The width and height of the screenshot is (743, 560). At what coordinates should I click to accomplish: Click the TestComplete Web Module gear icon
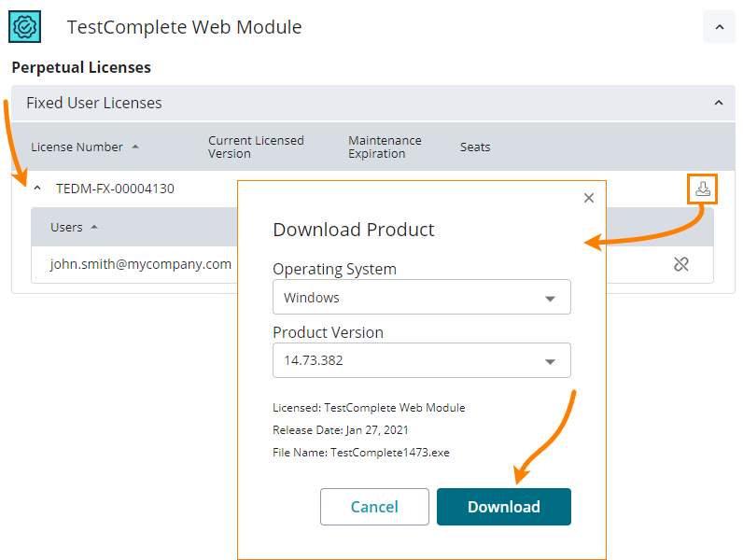coord(25,27)
